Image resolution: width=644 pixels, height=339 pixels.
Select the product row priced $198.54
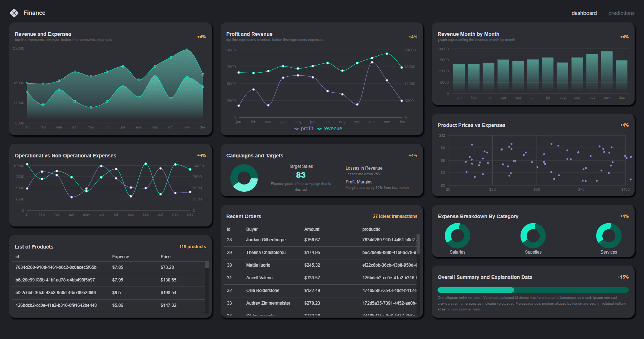point(109,293)
